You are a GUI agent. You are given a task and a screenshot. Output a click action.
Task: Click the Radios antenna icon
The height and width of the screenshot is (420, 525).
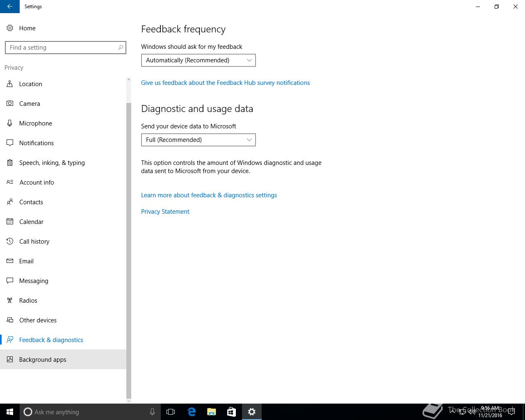point(10,300)
